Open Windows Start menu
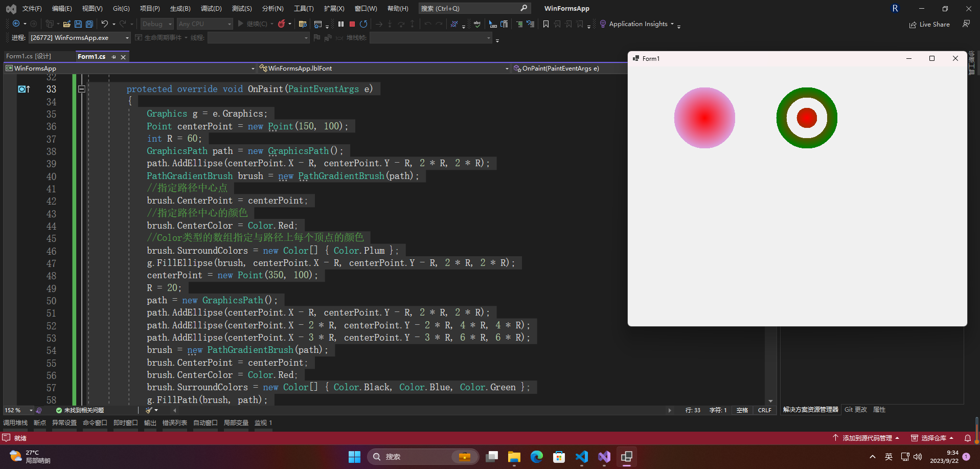The height and width of the screenshot is (469, 980). point(354,457)
